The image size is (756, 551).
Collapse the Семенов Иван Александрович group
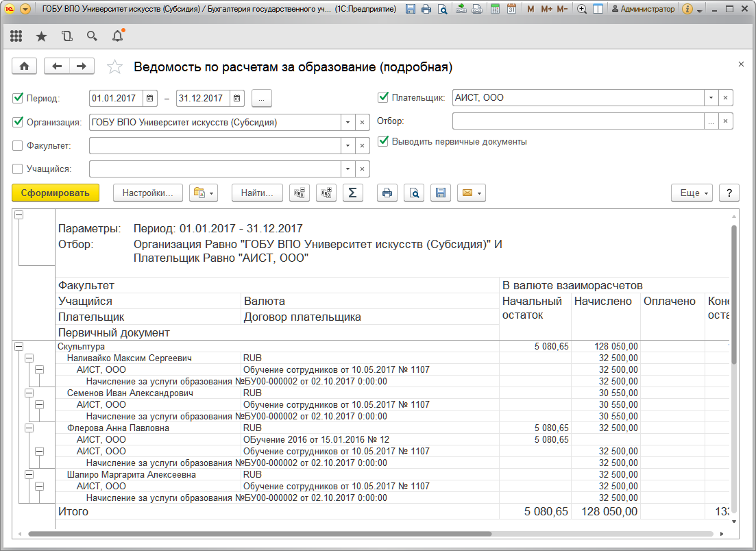[29, 393]
